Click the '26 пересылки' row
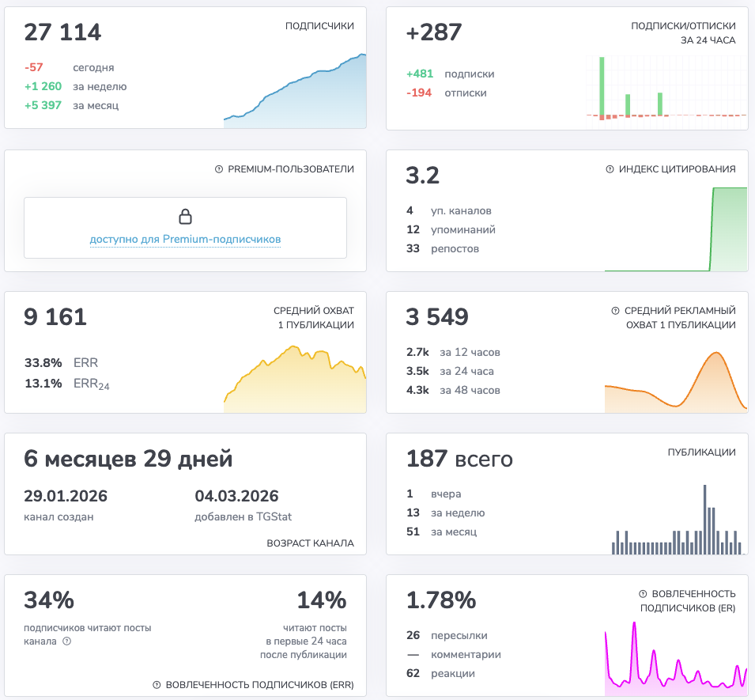 point(447,635)
